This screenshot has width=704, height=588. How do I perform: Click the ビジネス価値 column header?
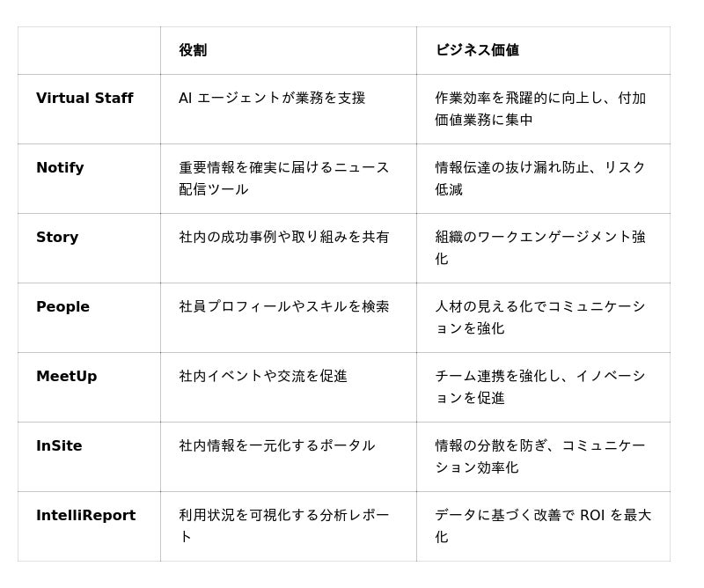point(477,50)
